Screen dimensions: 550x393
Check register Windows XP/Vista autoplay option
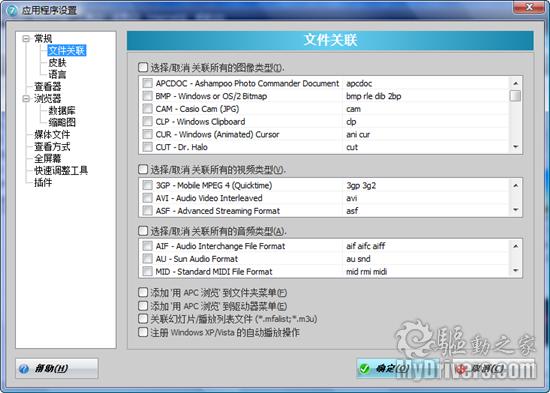pos(143,332)
